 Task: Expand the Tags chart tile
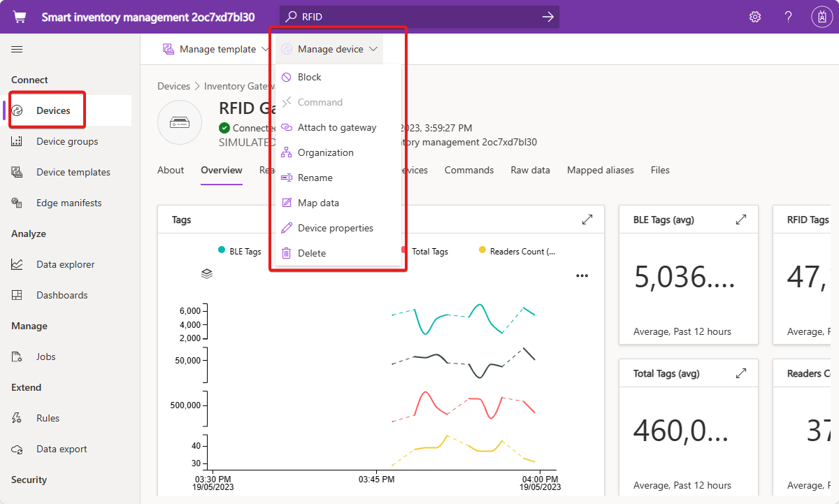click(x=587, y=219)
